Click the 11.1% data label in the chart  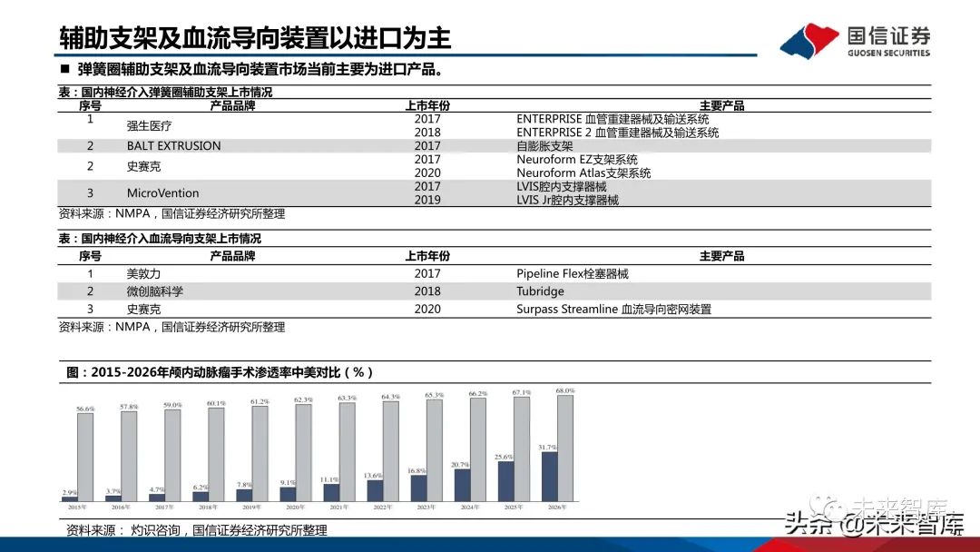(x=329, y=479)
